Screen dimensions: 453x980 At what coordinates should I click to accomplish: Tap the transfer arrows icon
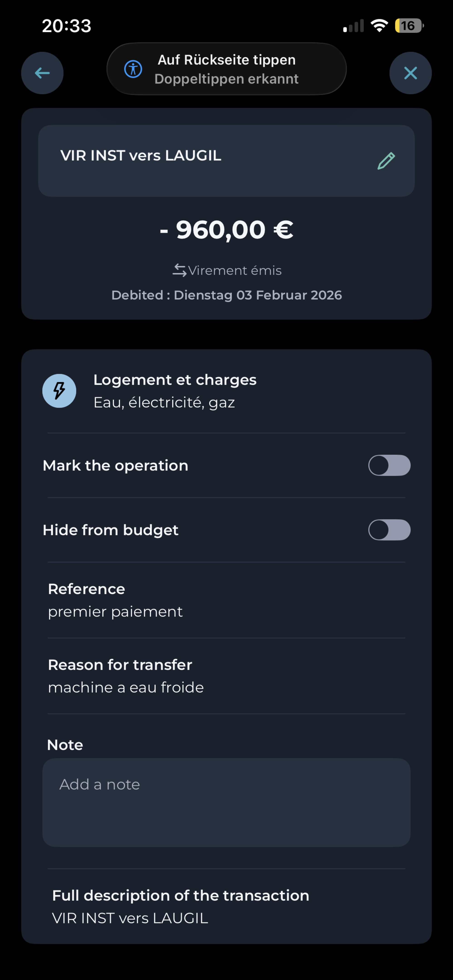[x=179, y=270]
